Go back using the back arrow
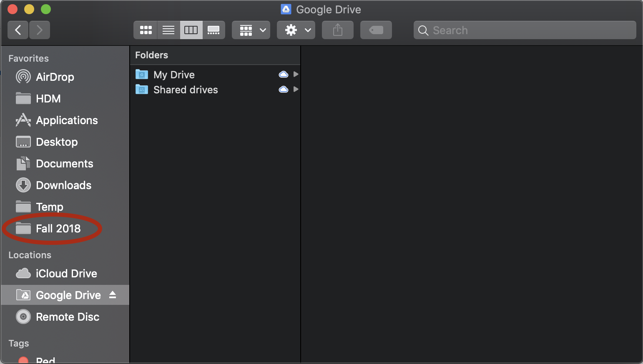 point(18,30)
